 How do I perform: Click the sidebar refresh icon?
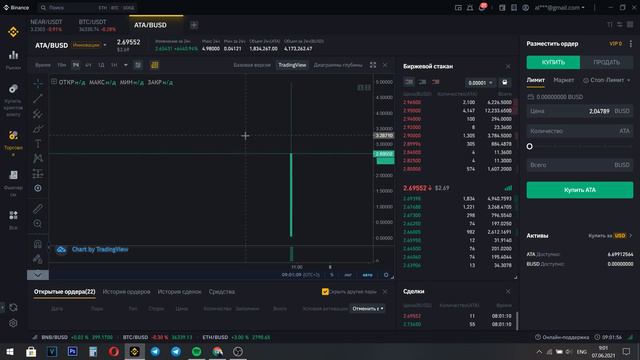coord(13,307)
